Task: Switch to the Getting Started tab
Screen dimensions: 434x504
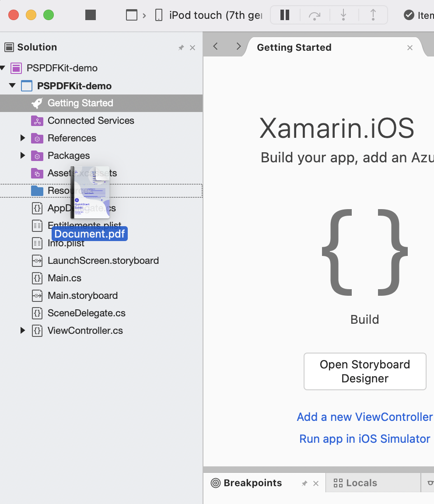Action: 294,47
